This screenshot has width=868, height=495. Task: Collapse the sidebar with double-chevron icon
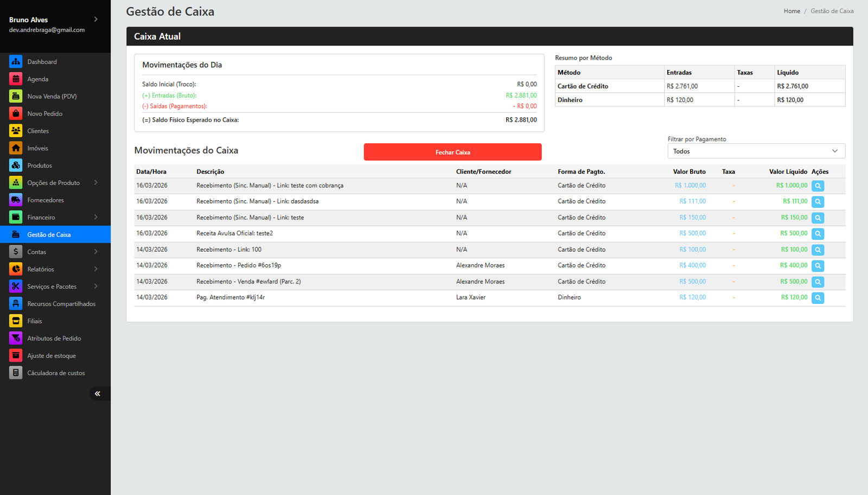pyautogui.click(x=98, y=394)
